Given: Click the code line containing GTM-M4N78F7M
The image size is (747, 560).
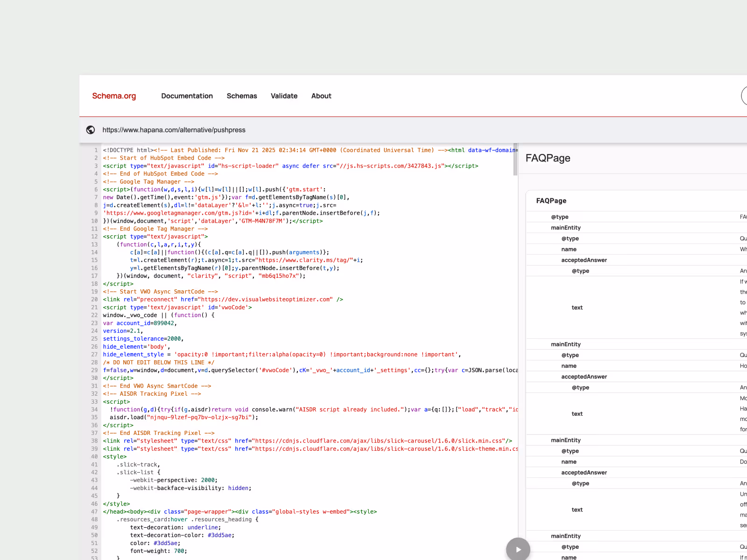Looking at the screenshot, I should pos(213,221).
